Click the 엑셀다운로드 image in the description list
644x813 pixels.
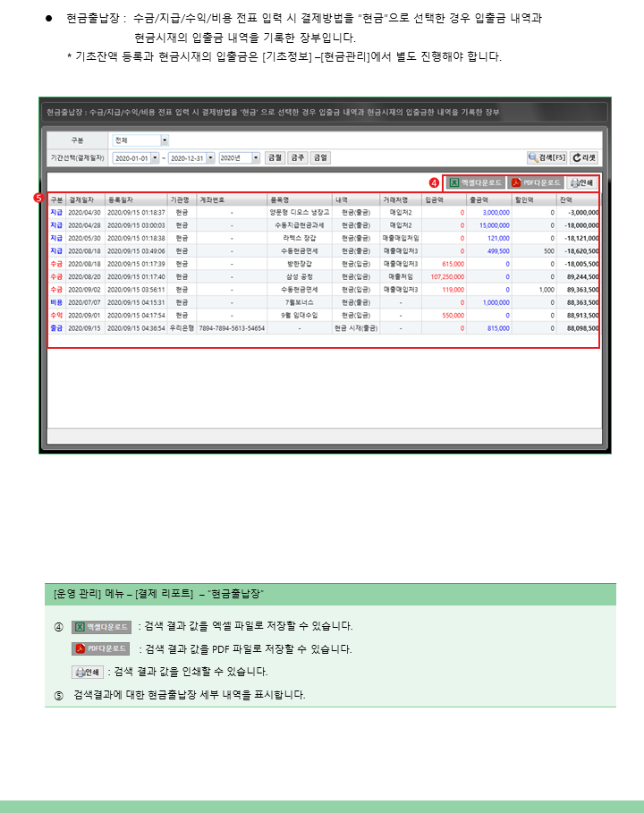[102, 627]
